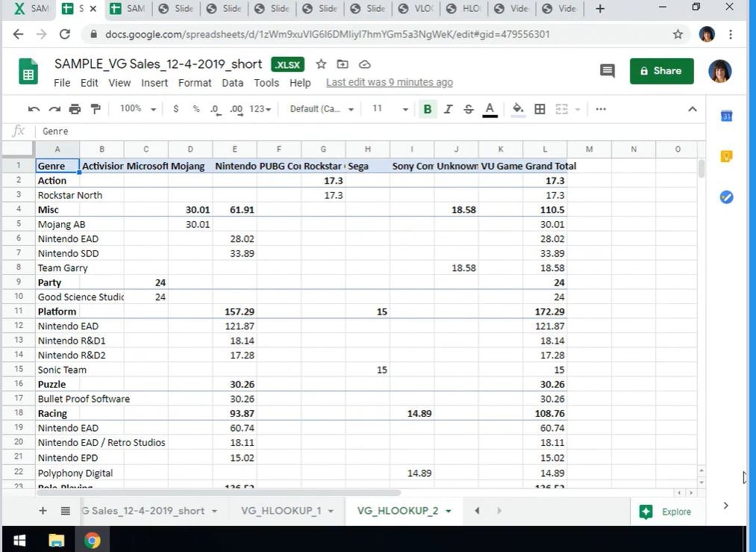Open the Fill color bucket
The image size is (756, 552).
click(518, 109)
